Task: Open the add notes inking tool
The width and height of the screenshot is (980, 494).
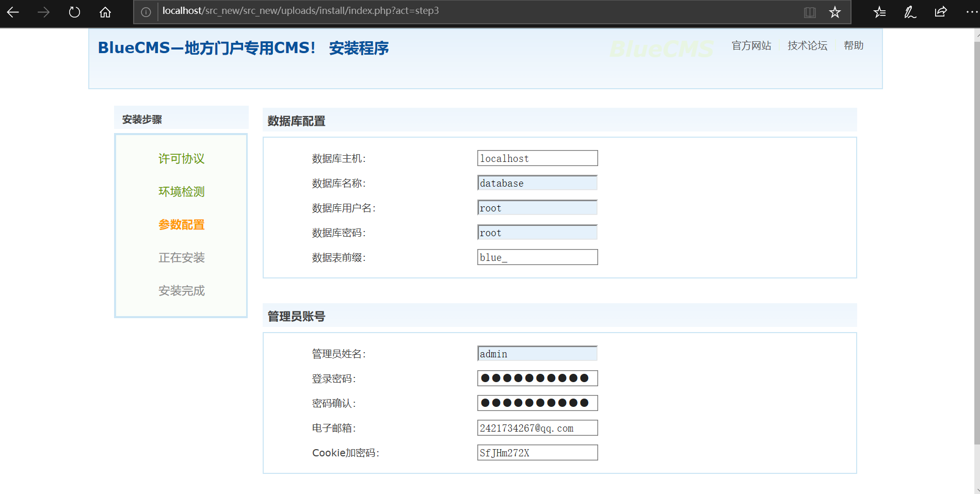Action: point(909,12)
